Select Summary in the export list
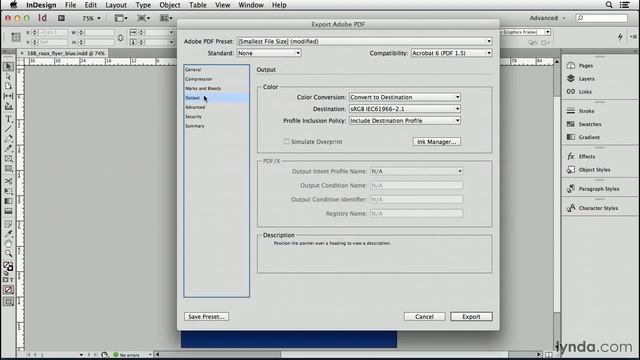This screenshot has width=640, height=360. coord(195,126)
